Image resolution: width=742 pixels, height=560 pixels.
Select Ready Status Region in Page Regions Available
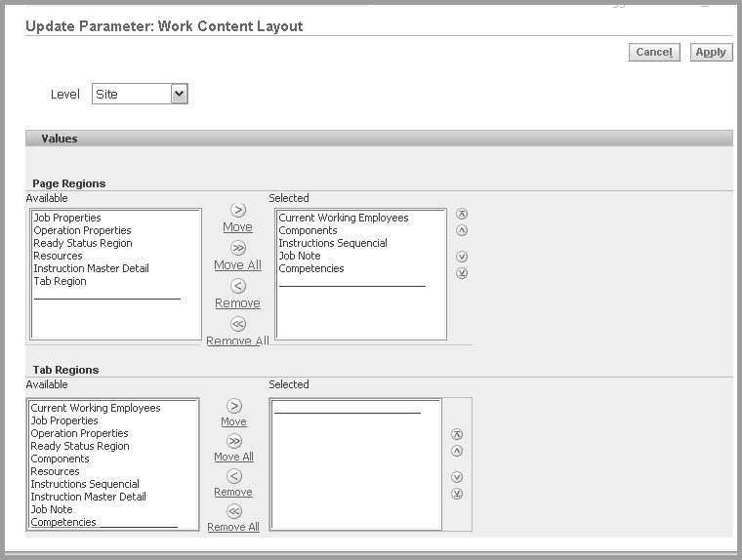[83, 243]
